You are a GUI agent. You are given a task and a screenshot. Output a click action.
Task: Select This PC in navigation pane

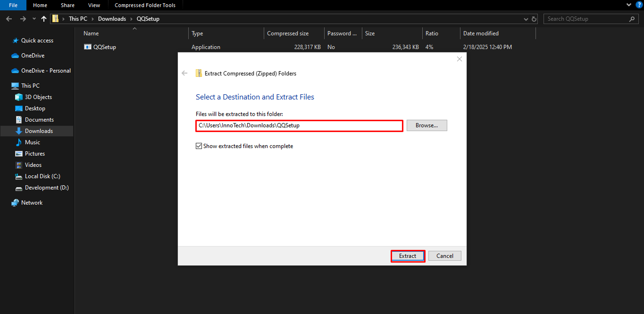[30, 86]
